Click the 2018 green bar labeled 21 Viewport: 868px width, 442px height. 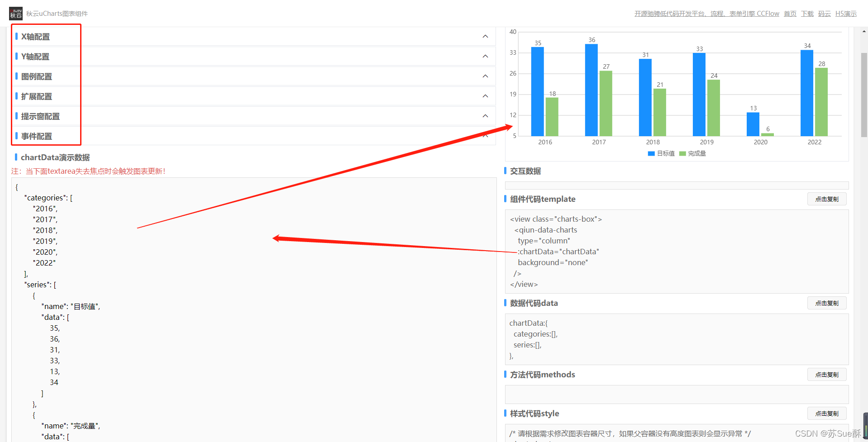[x=660, y=112]
